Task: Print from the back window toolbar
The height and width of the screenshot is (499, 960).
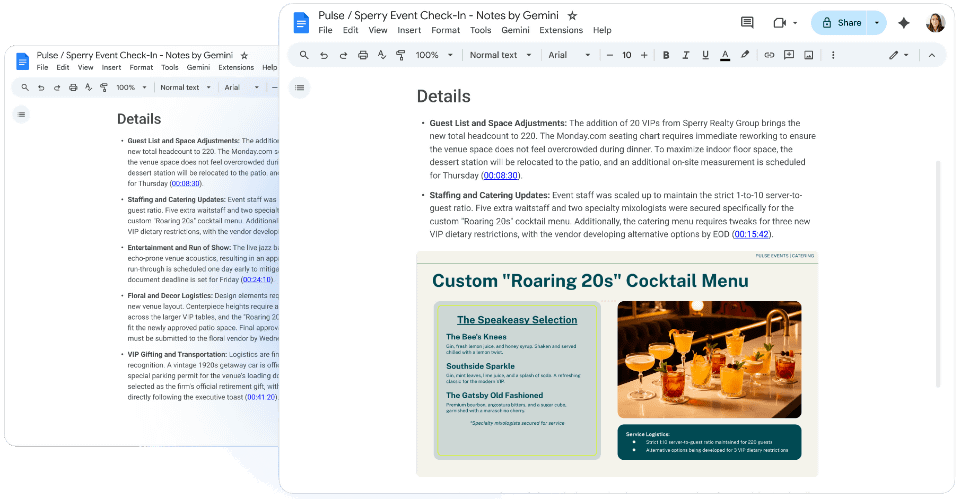Action: 73,88
